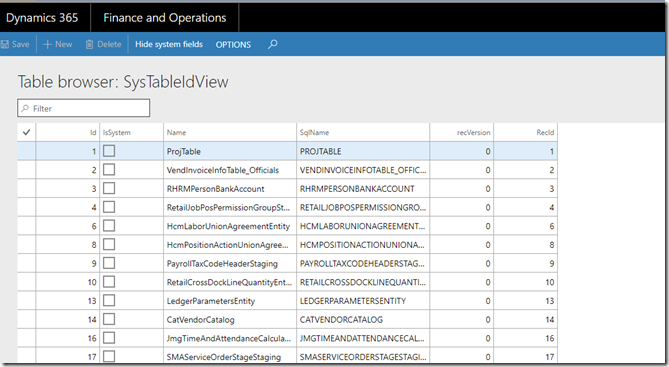Click the RETAILCROSSDOCKLINEQUANTI... SqlName cell
The image size is (669, 367).
pos(363,282)
